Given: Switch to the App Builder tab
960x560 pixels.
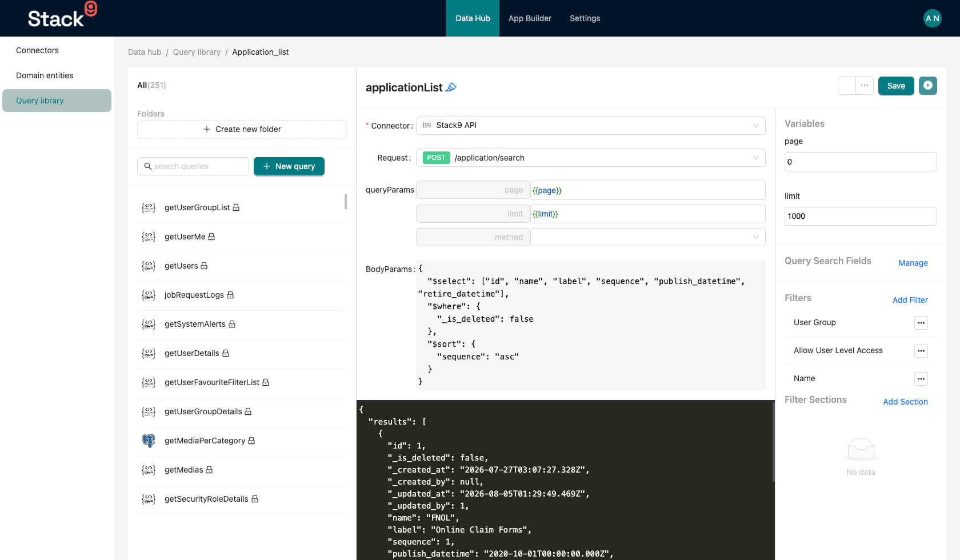Looking at the screenshot, I should click(x=530, y=18).
